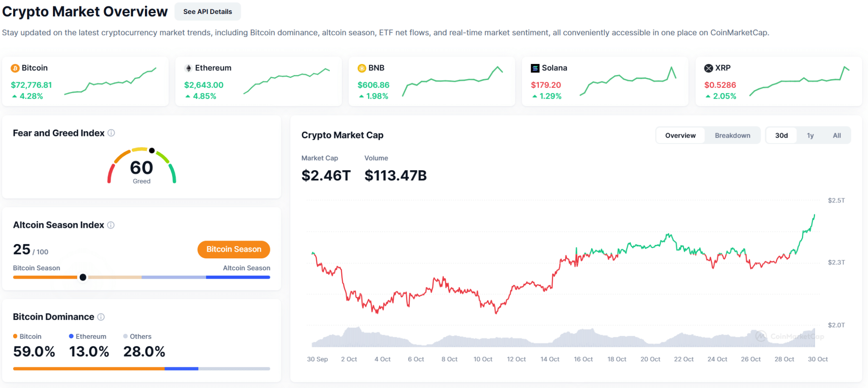The width and height of the screenshot is (868, 388).
Task: Open Bitcoin Dominance info icon
Action: (101, 317)
